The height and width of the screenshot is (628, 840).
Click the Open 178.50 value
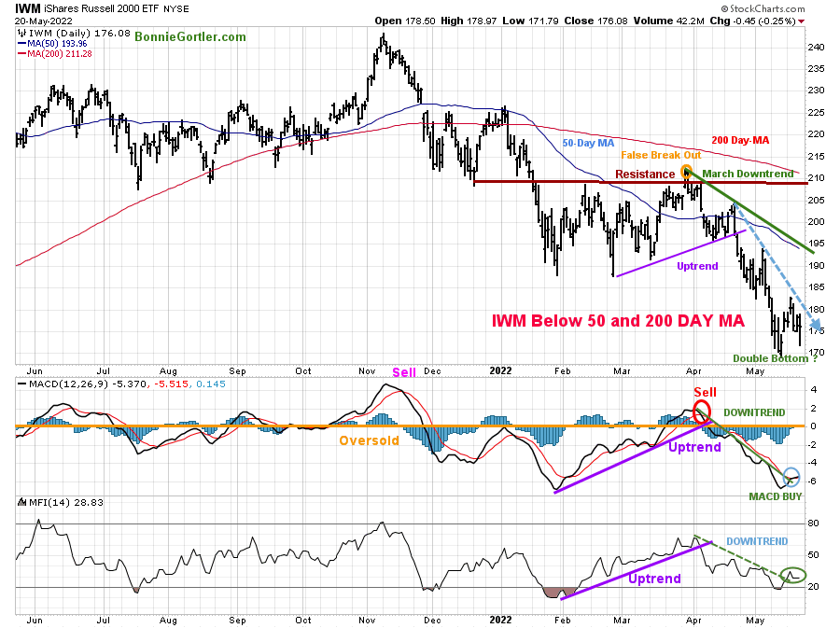tap(405, 21)
